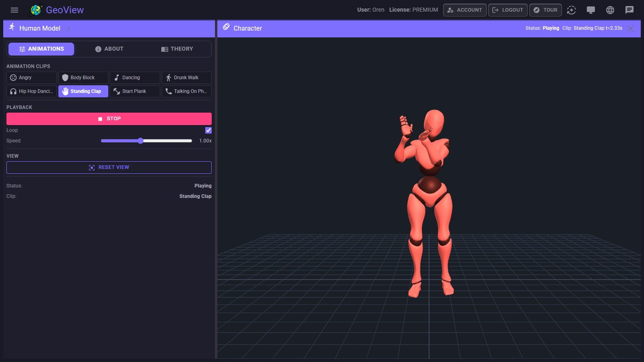Click the Clip Standing Clap value in left panel
This screenshot has height=362, width=644.
click(195, 196)
